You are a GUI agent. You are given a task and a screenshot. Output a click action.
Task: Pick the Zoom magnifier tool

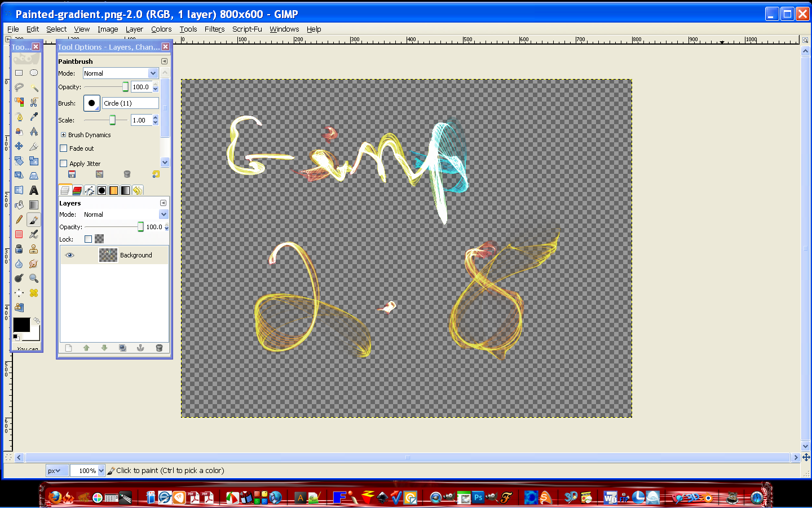pos(34,278)
